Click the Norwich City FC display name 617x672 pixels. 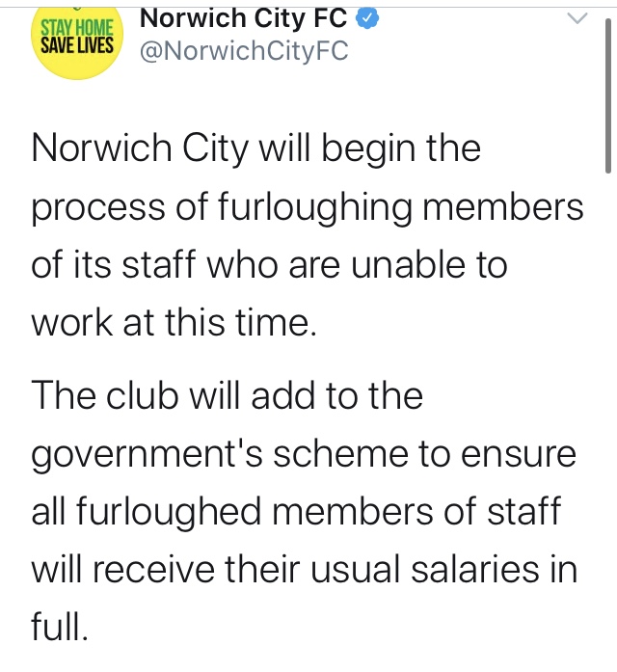pyautogui.click(x=243, y=19)
